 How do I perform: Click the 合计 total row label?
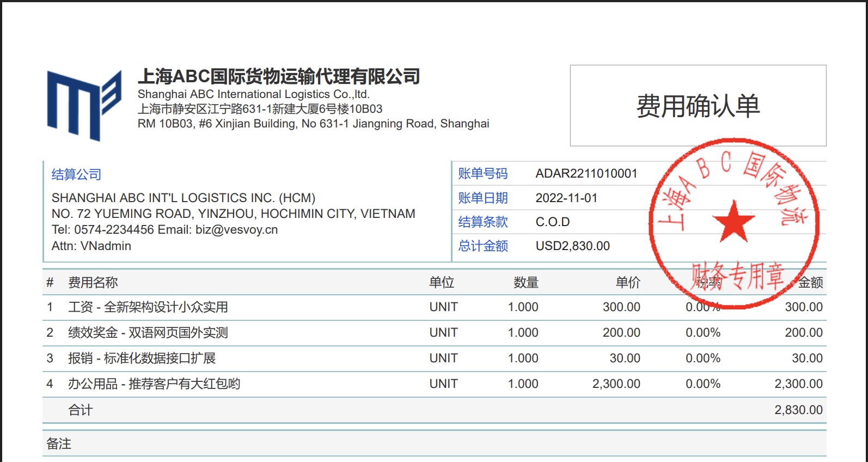[81, 410]
